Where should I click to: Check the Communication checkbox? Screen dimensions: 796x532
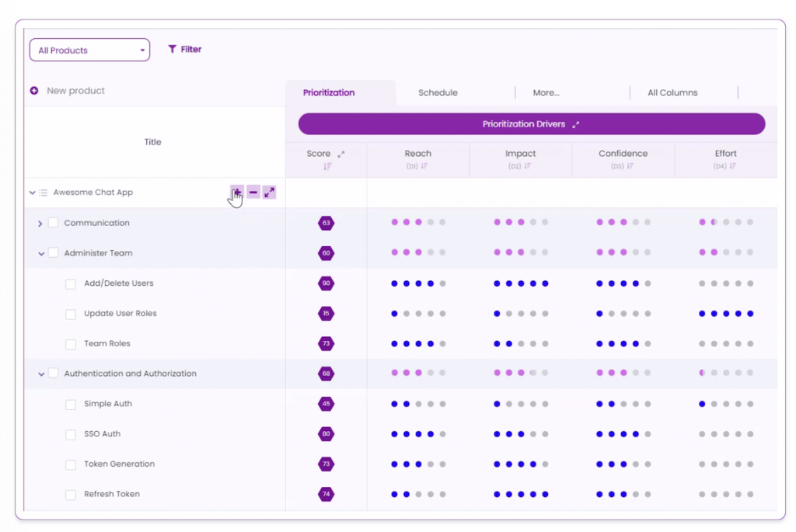coord(51,223)
